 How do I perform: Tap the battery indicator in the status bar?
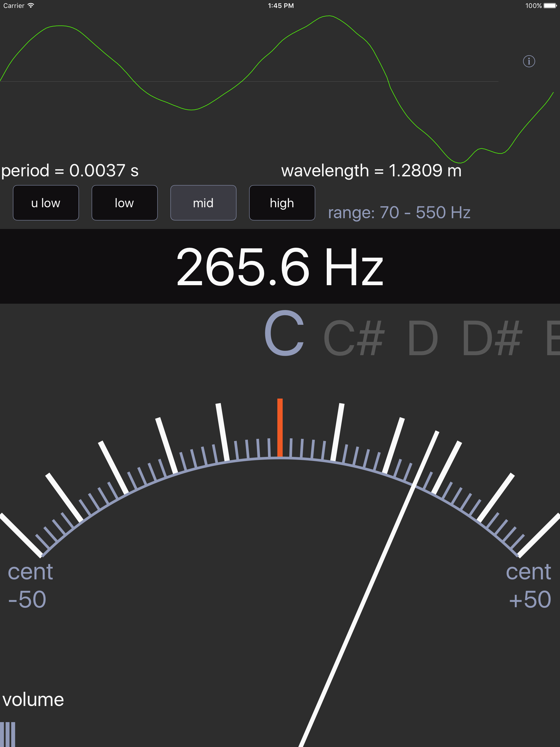pyautogui.click(x=550, y=5)
